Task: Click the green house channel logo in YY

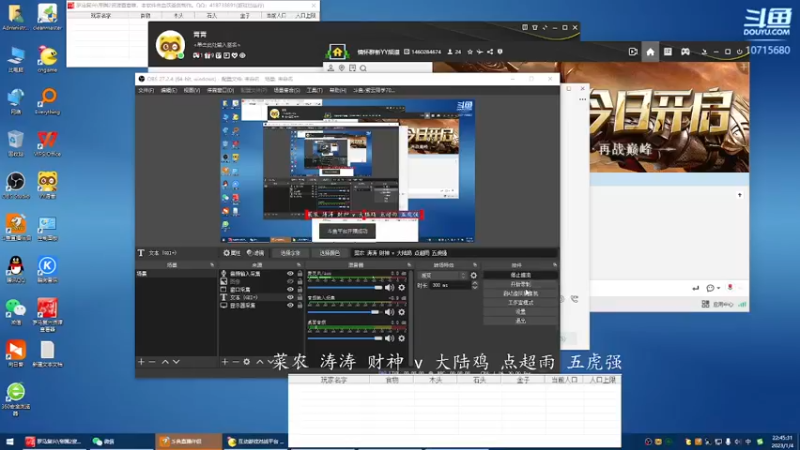Action: [337, 52]
